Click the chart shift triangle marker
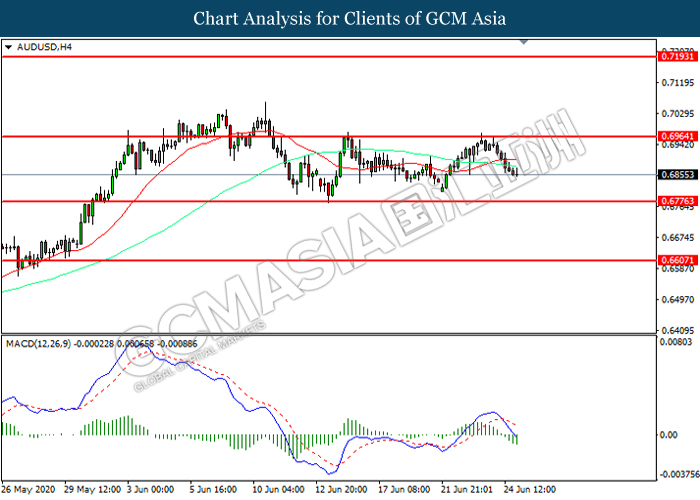This screenshot has width=700, height=500. (524, 42)
